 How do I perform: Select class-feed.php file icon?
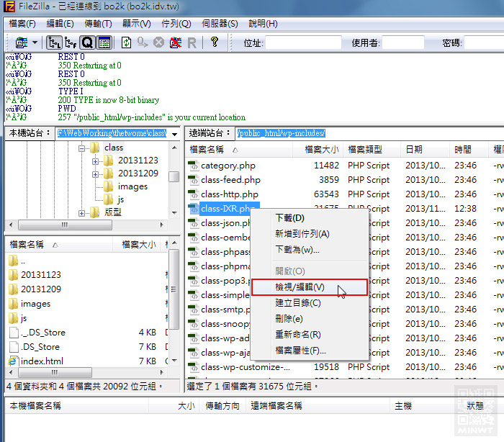tap(193, 180)
